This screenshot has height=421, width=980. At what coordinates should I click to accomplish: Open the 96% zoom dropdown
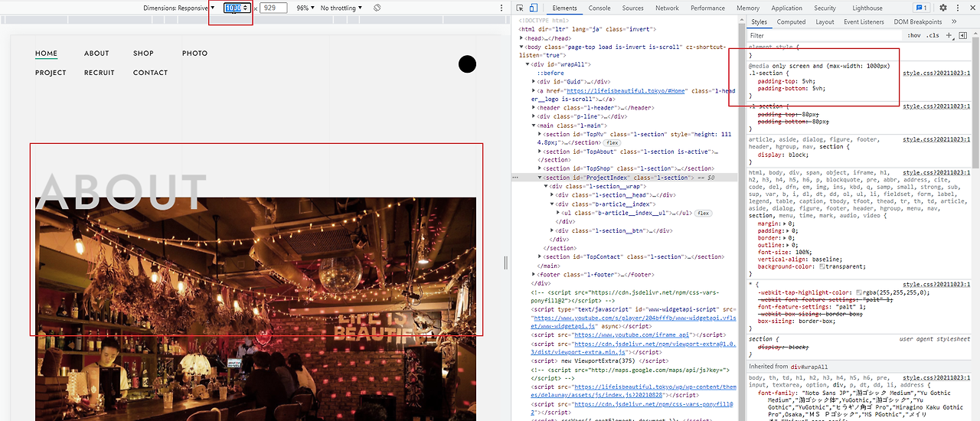(305, 8)
